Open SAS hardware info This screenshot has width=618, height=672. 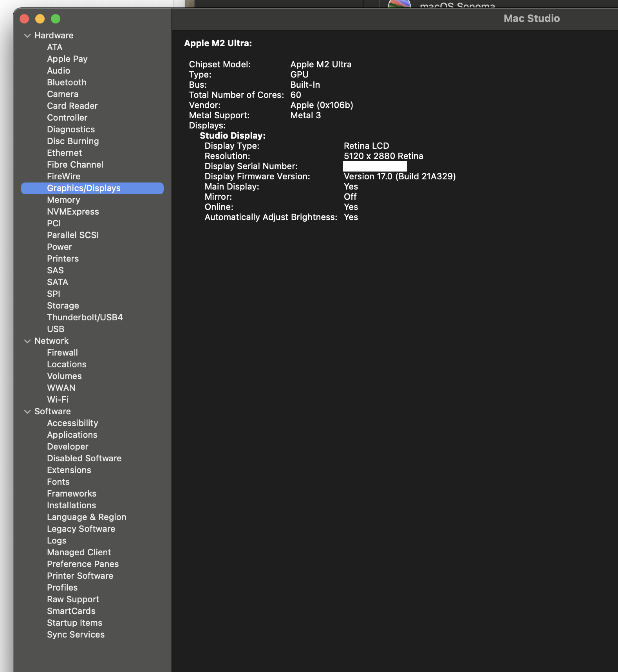click(x=55, y=270)
